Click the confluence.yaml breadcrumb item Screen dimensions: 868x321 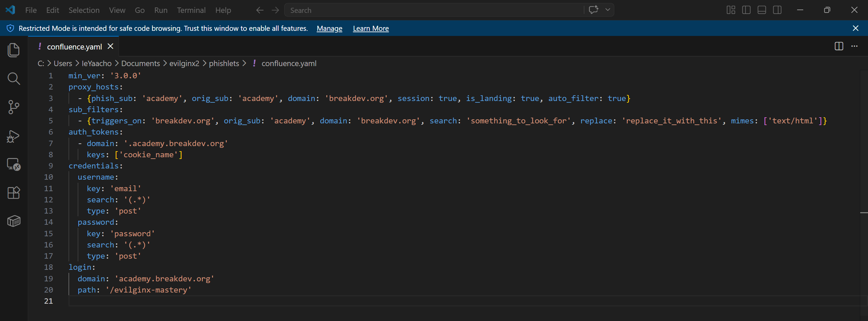289,63
